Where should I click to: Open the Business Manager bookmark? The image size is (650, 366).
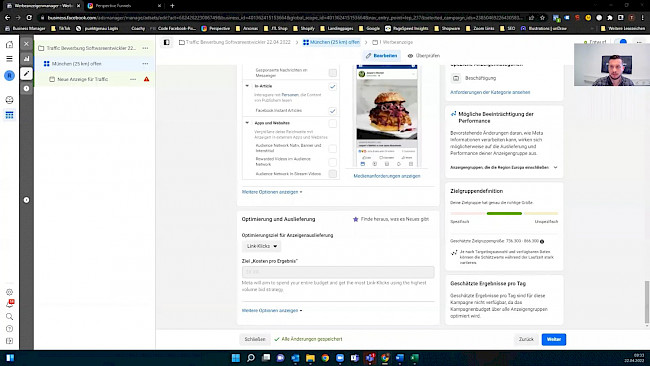pos(25,28)
